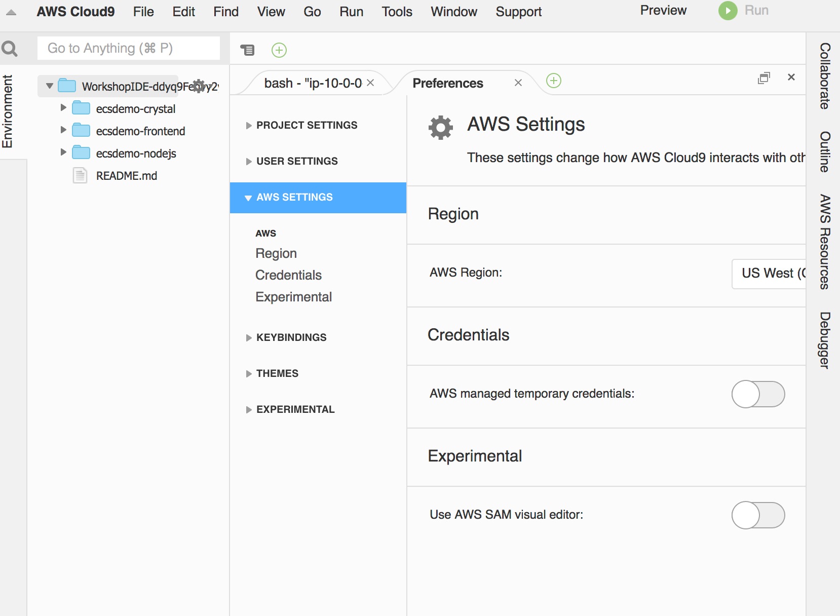Enable AWS managed temporary credentials
Viewport: 840px width, 616px height.
pyautogui.click(x=758, y=394)
